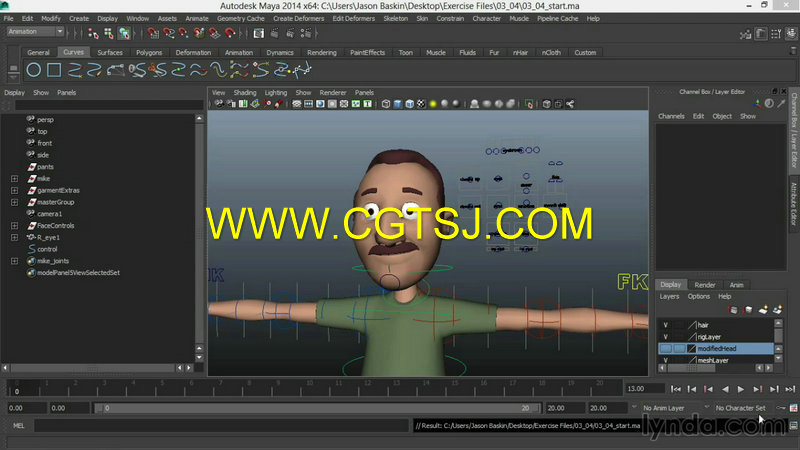The height and width of the screenshot is (450, 800).
Task: Open the Channels menu in Channel Box
Action: point(671,116)
